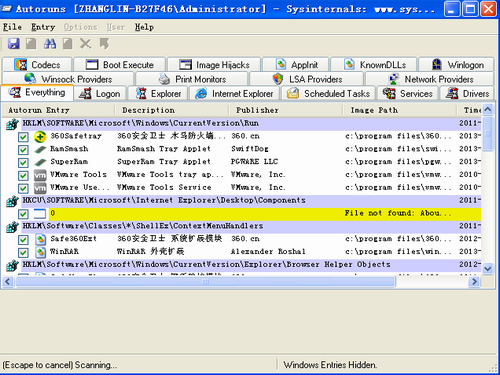The width and height of the screenshot is (500, 375).
Task: Click the vertical scrollbar down arrow
Action: click(488, 269)
